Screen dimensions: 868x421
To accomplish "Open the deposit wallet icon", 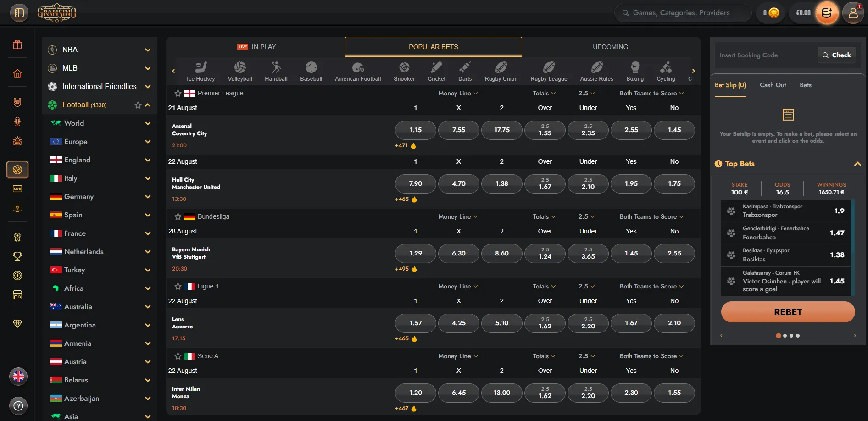I will [x=827, y=13].
